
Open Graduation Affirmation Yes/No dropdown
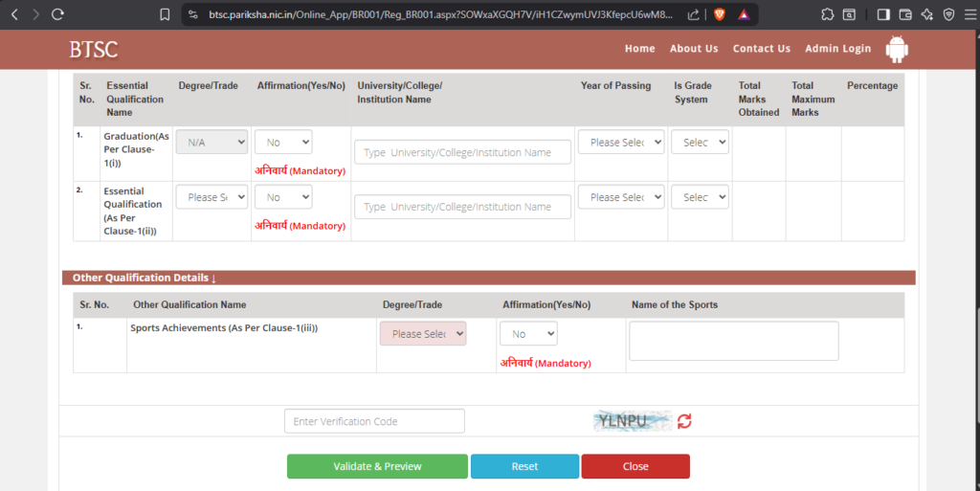click(283, 142)
